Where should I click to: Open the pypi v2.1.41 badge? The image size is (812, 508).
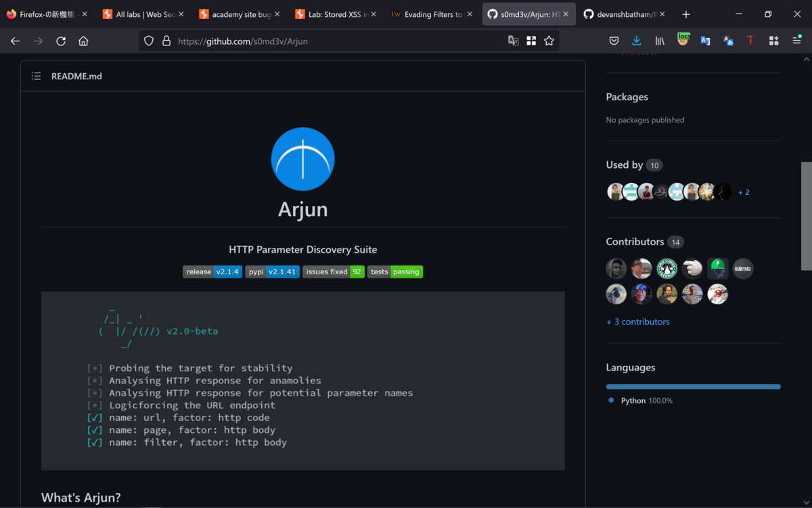pos(272,272)
